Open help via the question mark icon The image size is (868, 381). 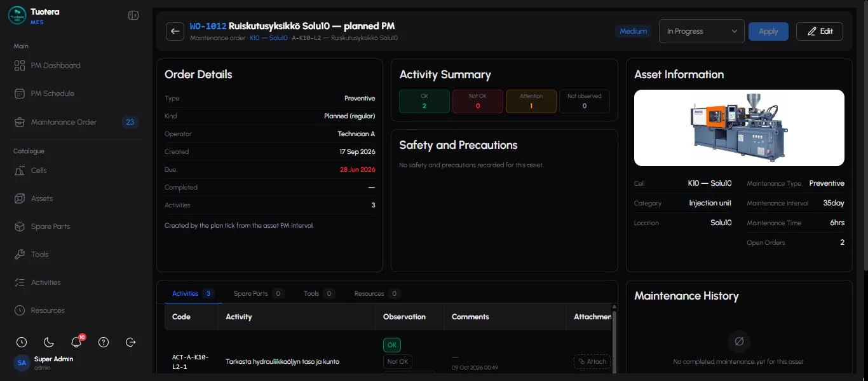[104, 342]
